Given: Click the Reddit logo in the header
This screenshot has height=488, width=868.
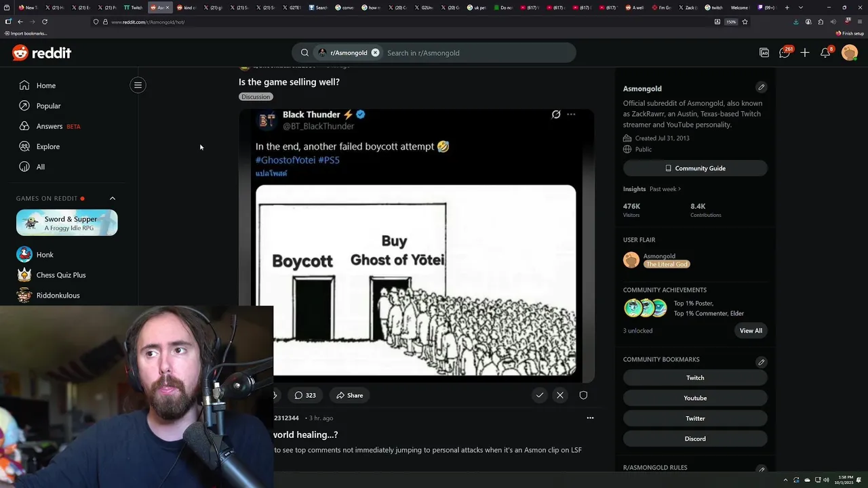Looking at the screenshot, I should pos(41,53).
